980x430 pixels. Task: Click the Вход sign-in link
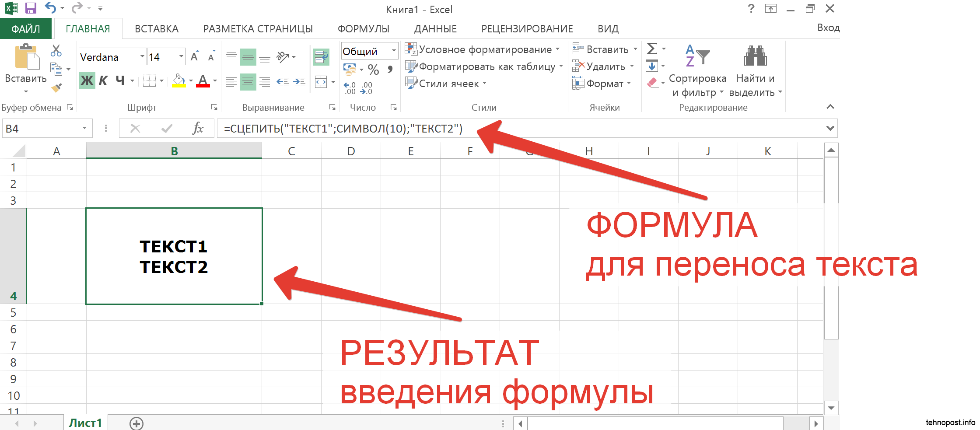coord(828,28)
